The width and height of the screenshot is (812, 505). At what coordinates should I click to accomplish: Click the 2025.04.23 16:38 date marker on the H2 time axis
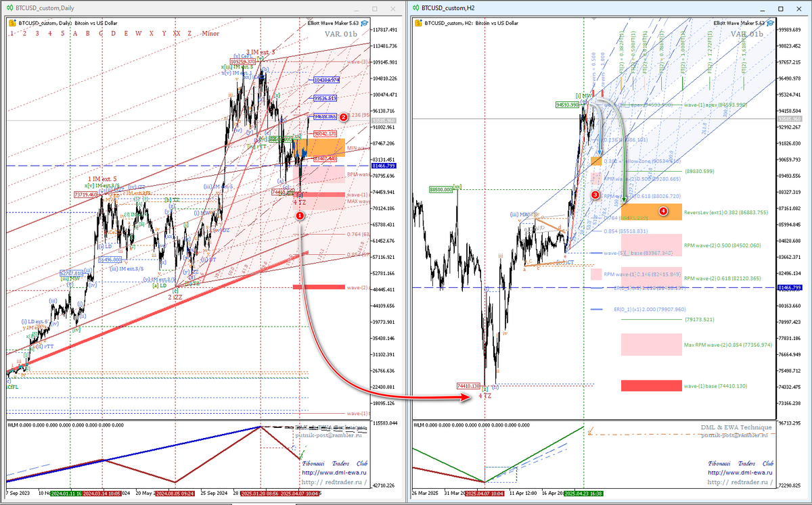click(x=583, y=494)
